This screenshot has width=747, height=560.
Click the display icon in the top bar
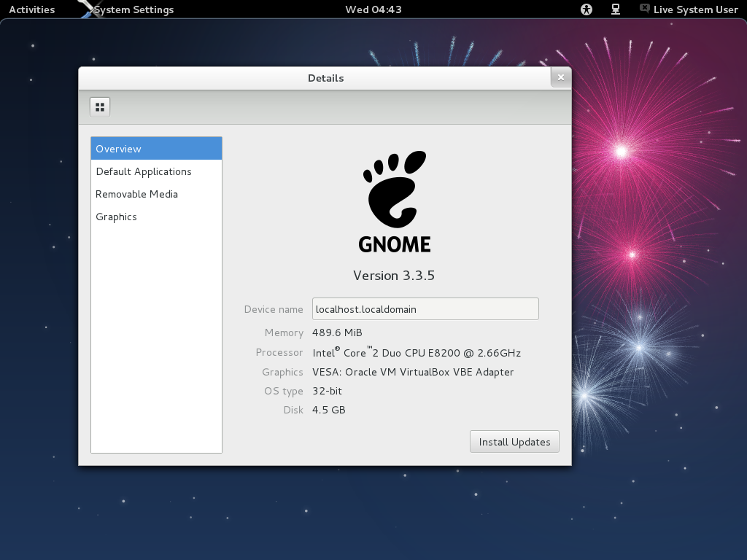615,9
